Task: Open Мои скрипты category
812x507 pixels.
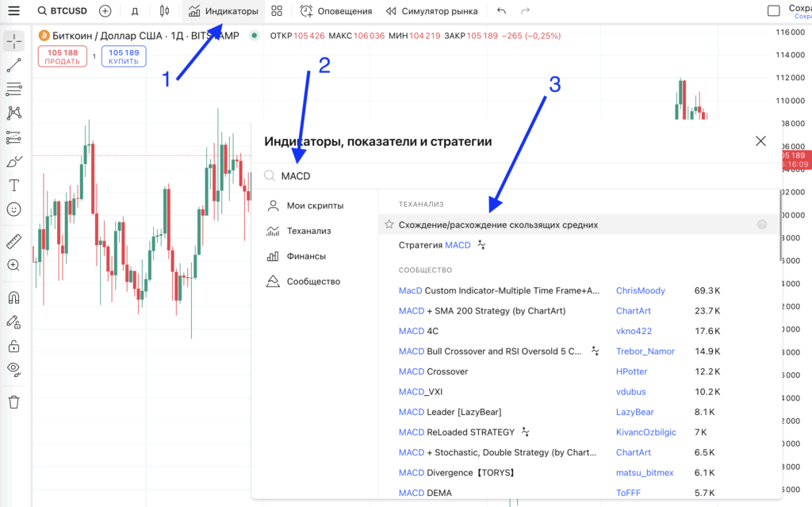Action: click(305, 205)
